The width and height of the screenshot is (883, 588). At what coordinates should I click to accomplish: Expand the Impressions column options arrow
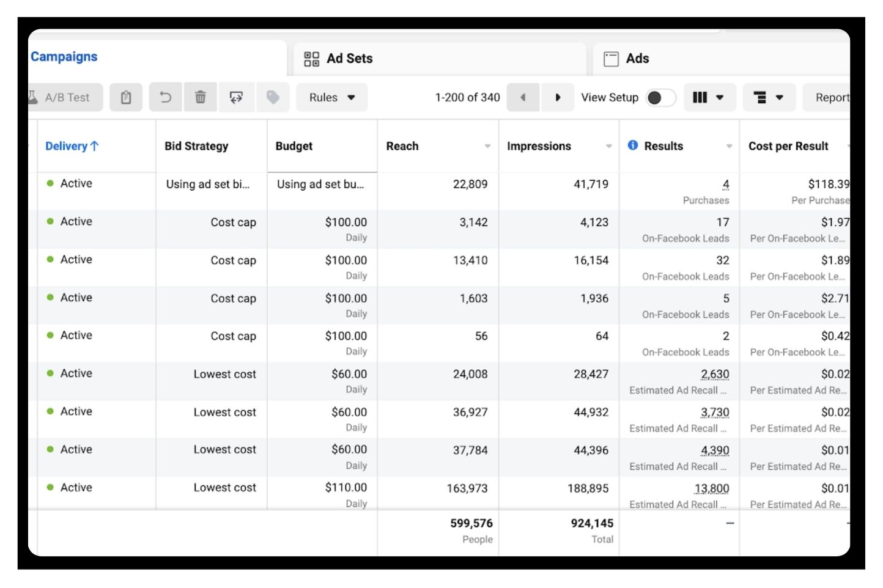[x=608, y=146]
